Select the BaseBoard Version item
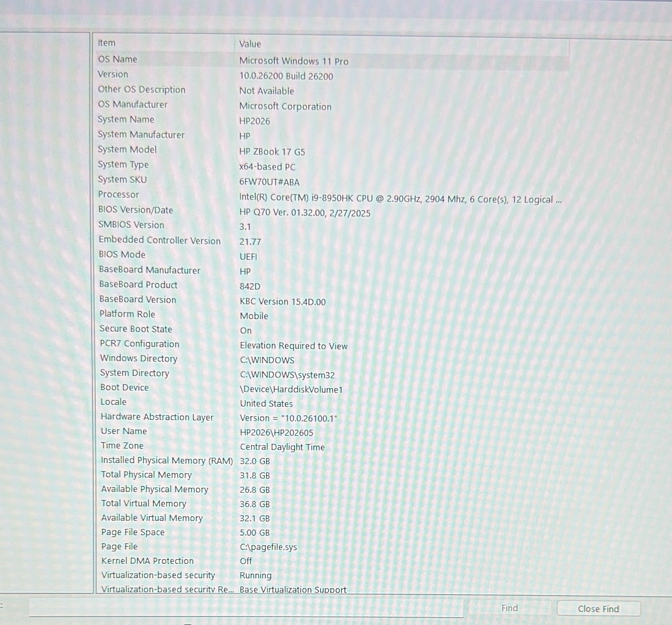The height and width of the screenshot is (625, 672). 138,299
